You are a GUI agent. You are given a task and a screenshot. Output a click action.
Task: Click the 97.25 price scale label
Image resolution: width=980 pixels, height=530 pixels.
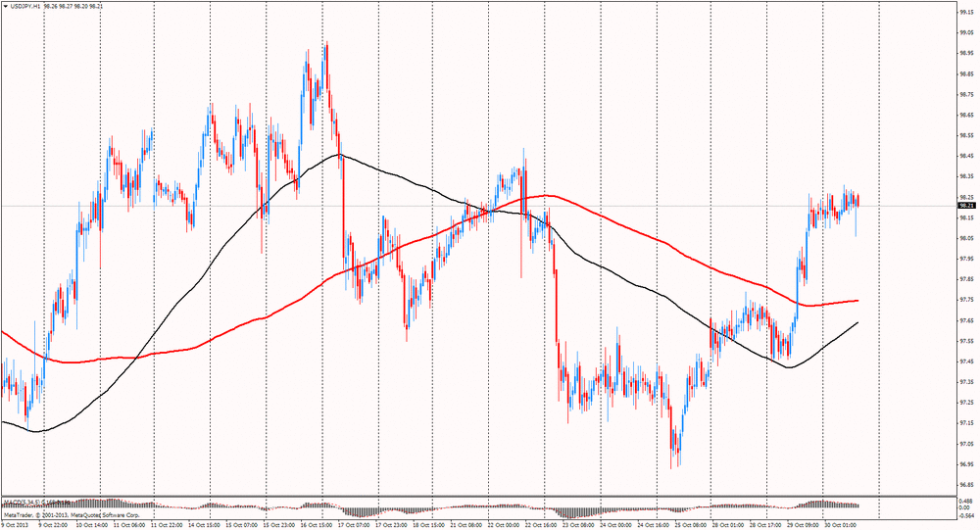point(965,403)
